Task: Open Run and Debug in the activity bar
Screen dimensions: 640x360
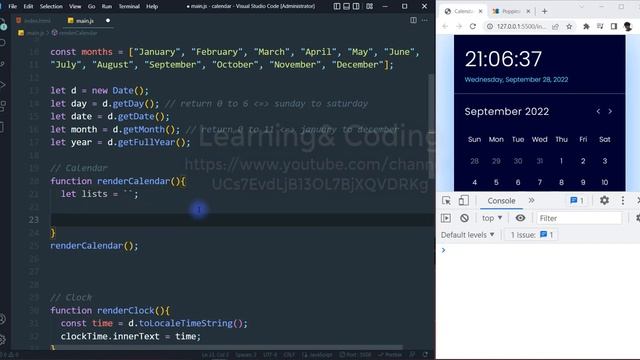Action: click(x=2, y=84)
